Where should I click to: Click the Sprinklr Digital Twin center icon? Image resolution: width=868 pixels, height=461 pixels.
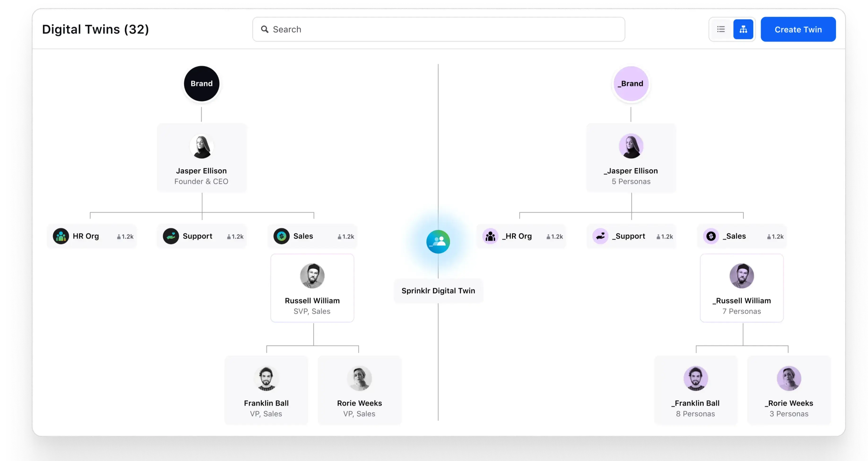click(438, 241)
